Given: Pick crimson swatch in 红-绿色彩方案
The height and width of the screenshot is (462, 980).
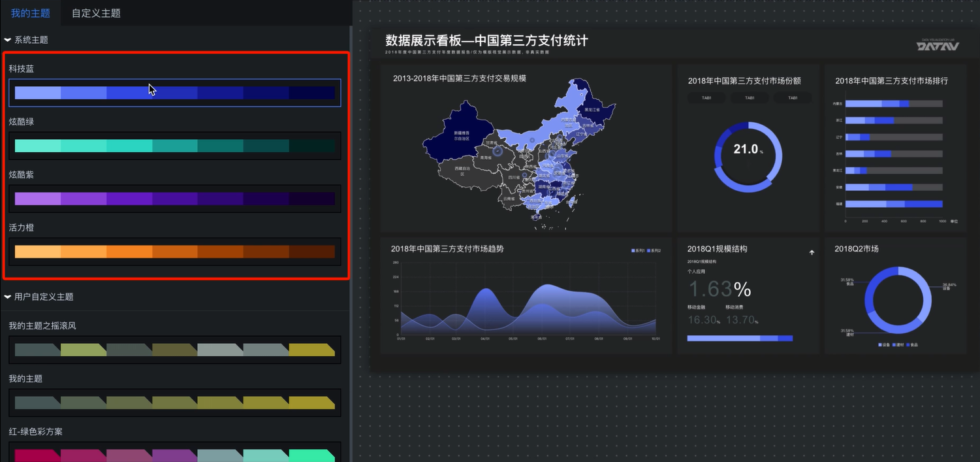Looking at the screenshot, I should coord(38,455).
